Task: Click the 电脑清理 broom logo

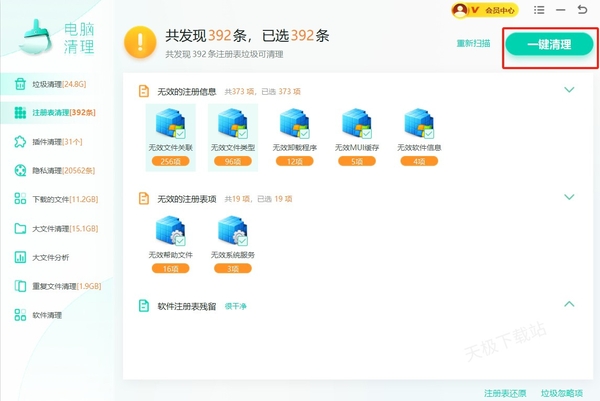Action: [x=36, y=37]
